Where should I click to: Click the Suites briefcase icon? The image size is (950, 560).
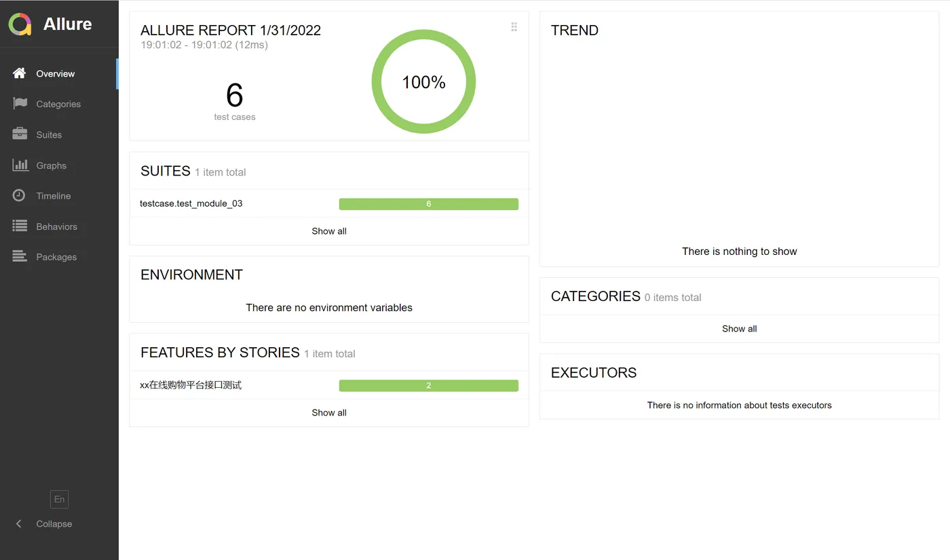pyautogui.click(x=20, y=134)
